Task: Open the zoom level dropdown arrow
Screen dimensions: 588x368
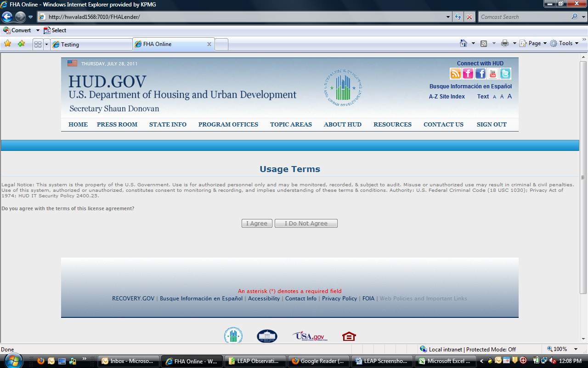Action: tap(576, 349)
